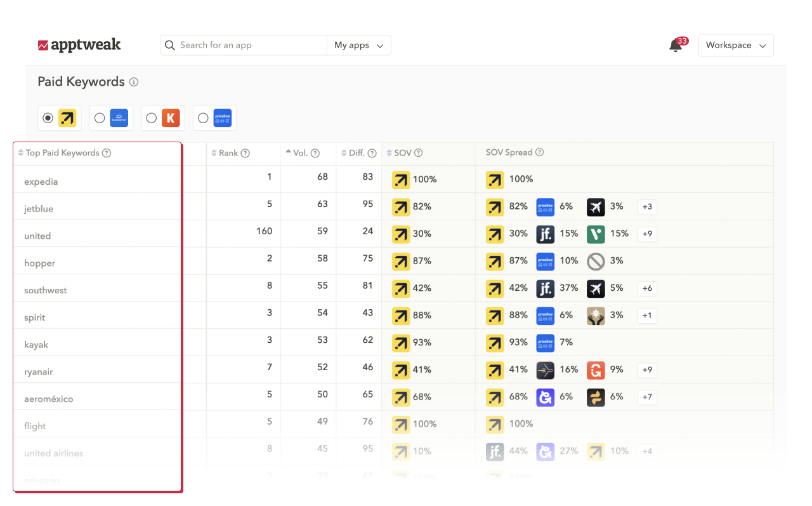Viewport: 812px width, 506px height.
Task: Open the My apps dropdown
Action: [359, 46]
